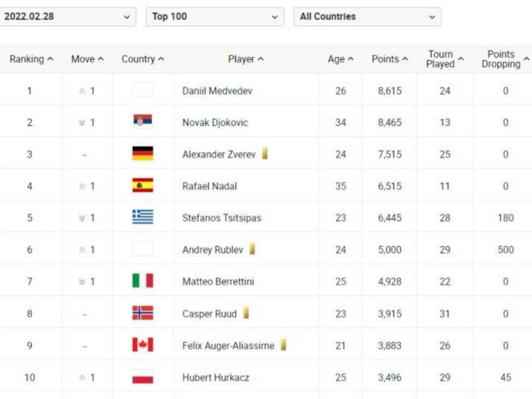532x399 pixels.
Task: Click the Serbia flag icon
Action: [x=142, y=122]
